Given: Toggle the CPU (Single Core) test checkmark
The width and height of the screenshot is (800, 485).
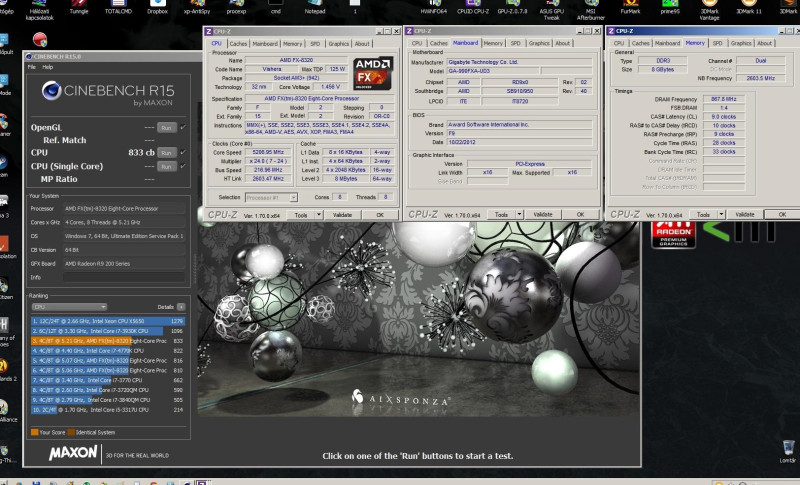Looking at the screenshot, I should (x=183, y=166).
